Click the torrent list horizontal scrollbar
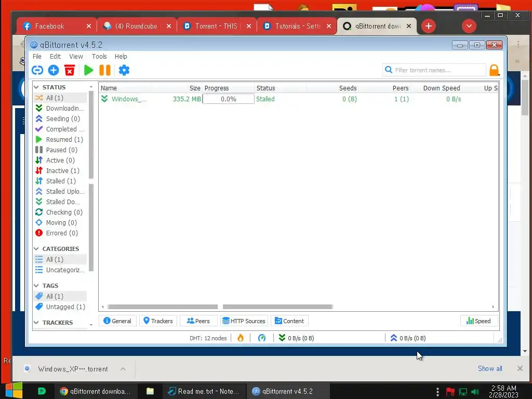532x399 pixels. click(x=220, y=307)
